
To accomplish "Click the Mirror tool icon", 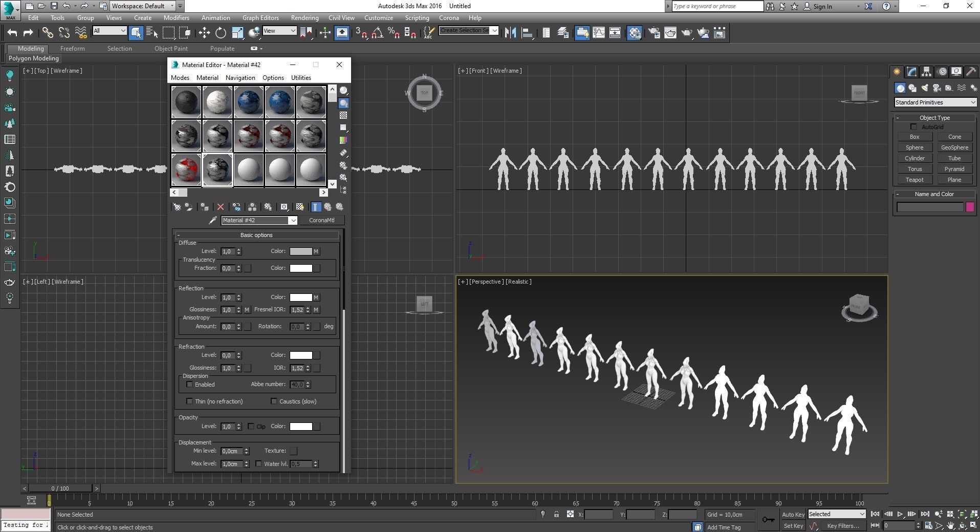I will click(510, 33).
